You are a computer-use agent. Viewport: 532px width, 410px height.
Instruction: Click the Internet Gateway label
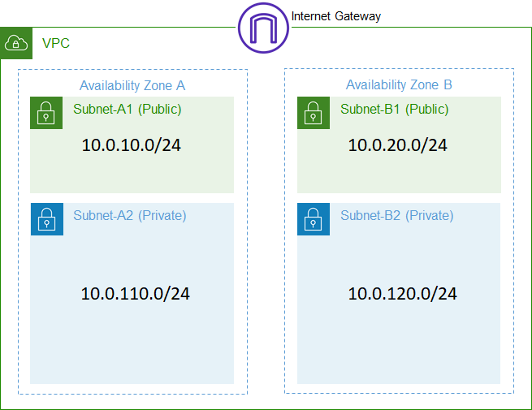pyautogui.click(x=336, y=16)
